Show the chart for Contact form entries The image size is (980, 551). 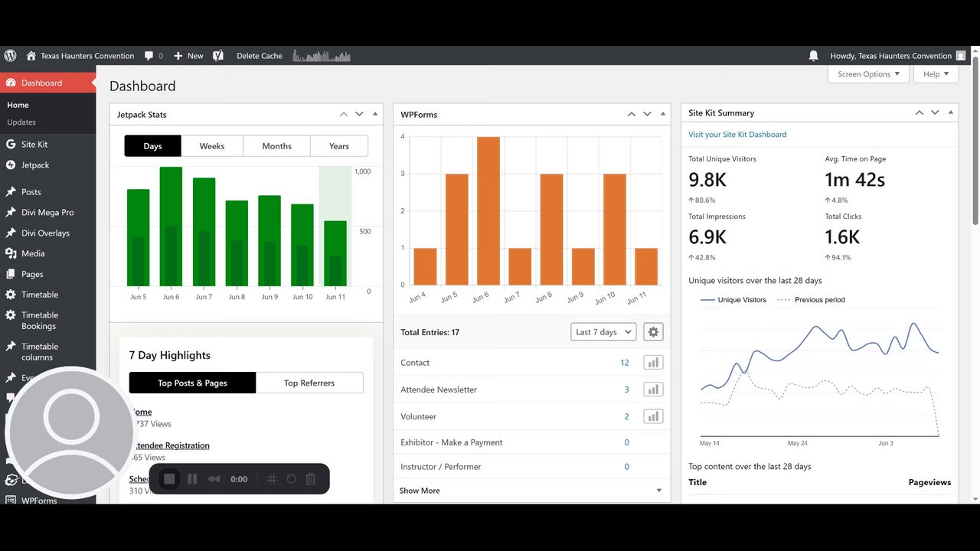point(653,363)
